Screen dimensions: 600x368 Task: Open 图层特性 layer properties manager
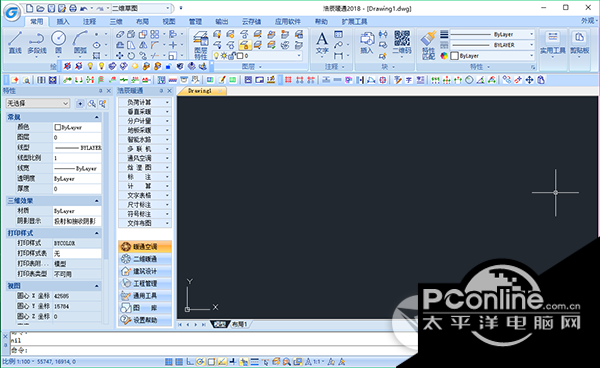tap(201, 45)
